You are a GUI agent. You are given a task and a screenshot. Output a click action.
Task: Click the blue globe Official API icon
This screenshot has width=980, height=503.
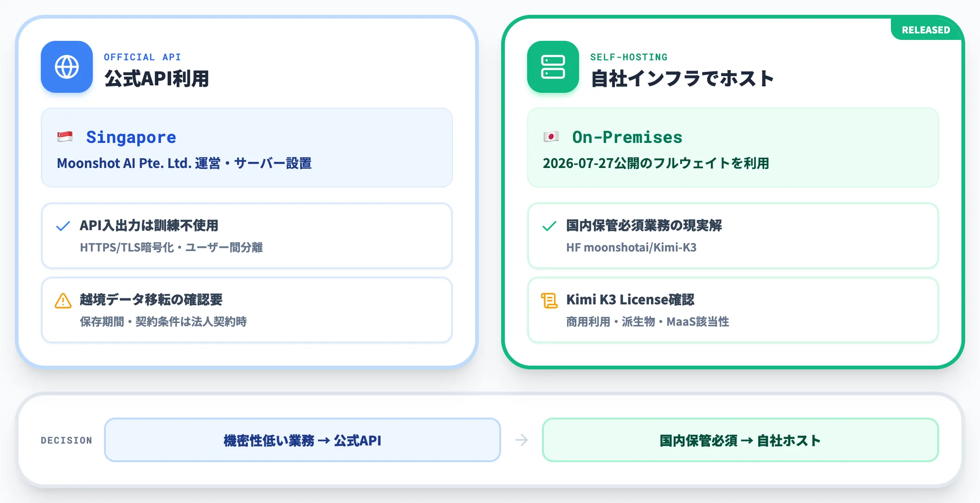click(x=67, y=67)
